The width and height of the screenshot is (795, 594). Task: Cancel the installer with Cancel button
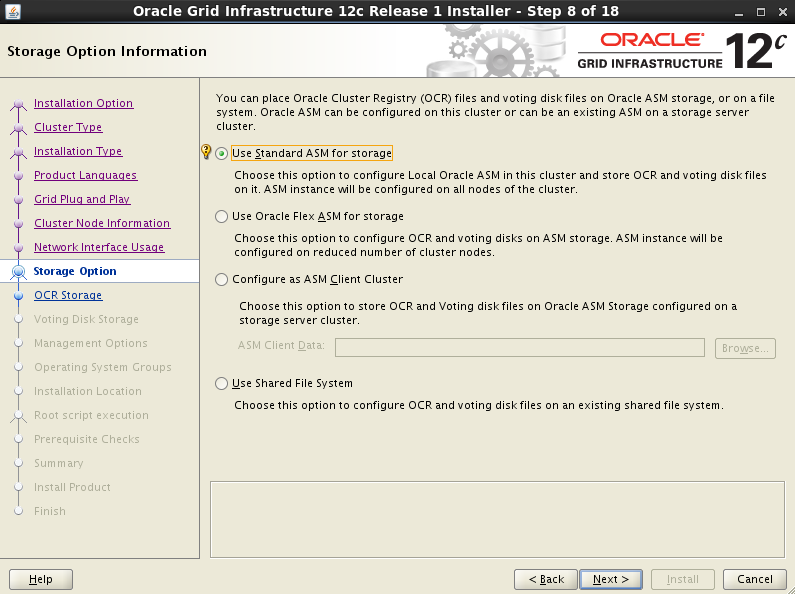click(754, 579)
